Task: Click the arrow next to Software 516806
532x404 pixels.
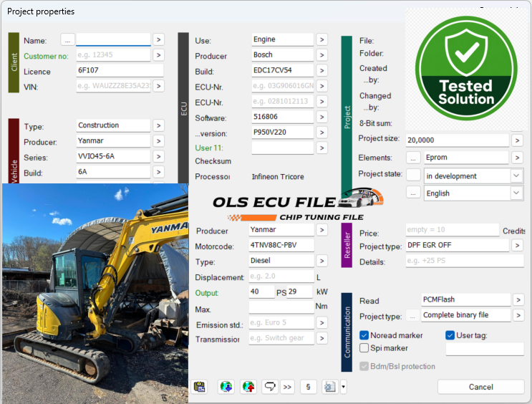Action: coord(321,117)
